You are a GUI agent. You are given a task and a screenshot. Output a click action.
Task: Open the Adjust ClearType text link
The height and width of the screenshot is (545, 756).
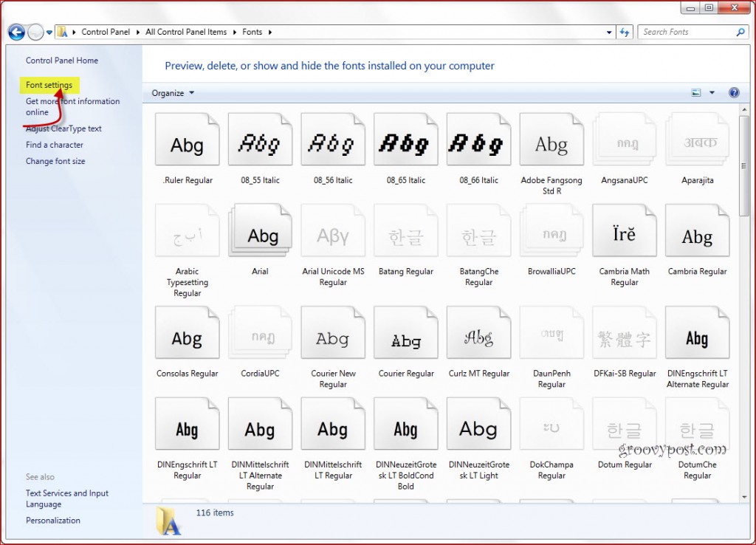coord(63,128)
